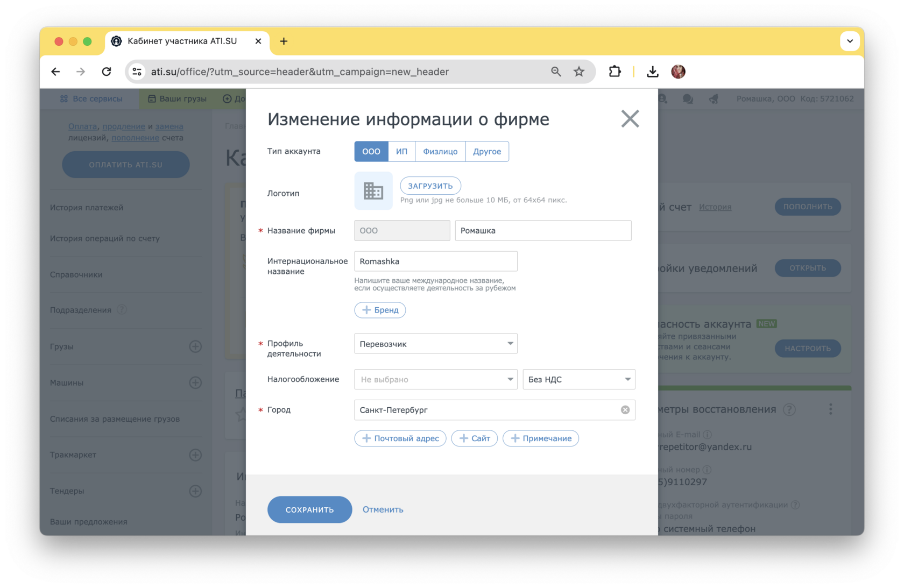This screenshot has height=588, width=904.
Task: Select the ИП account type
Action: point(401,152)
